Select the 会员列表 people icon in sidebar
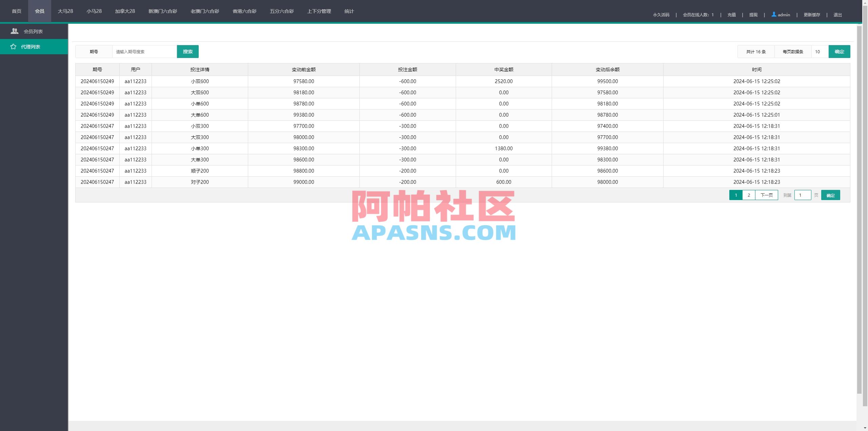The image size is (868, 431). pos(15,31)
